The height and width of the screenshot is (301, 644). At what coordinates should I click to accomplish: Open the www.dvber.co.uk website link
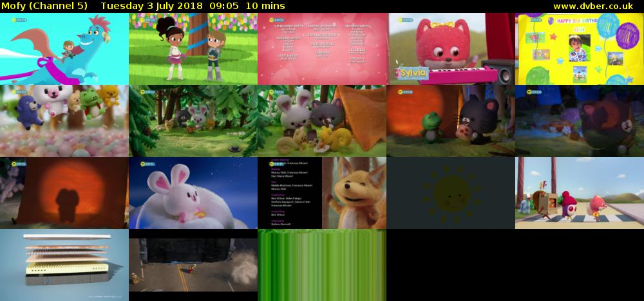click(x=596, y=6)
